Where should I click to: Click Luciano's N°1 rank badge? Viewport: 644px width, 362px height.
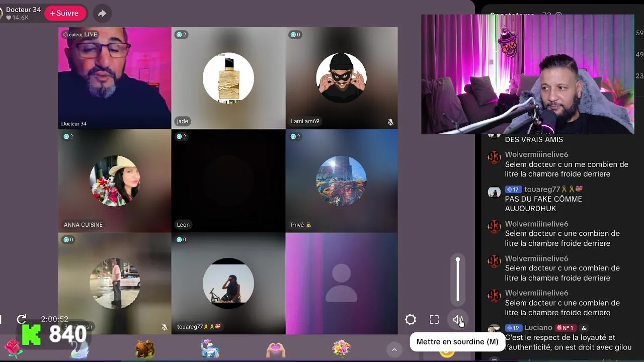pos(565,328)
